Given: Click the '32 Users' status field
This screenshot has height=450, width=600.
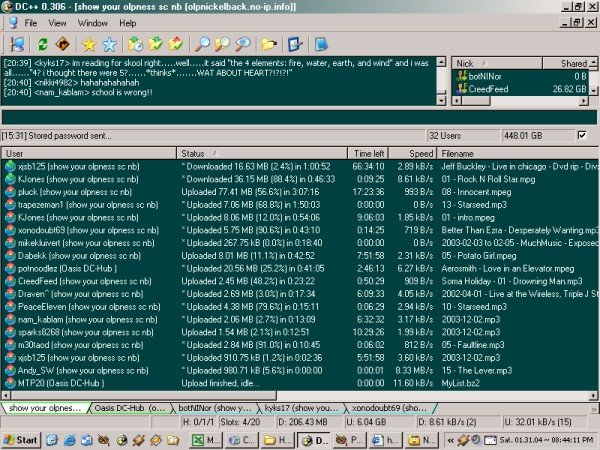Looking at the screenshot, I should pyautogui.click(x=463, y=135).
